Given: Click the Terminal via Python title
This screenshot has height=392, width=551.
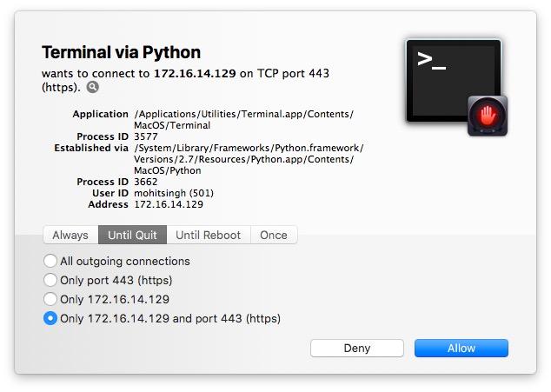Looking at the screenshot, I should (x=121, y=52).
